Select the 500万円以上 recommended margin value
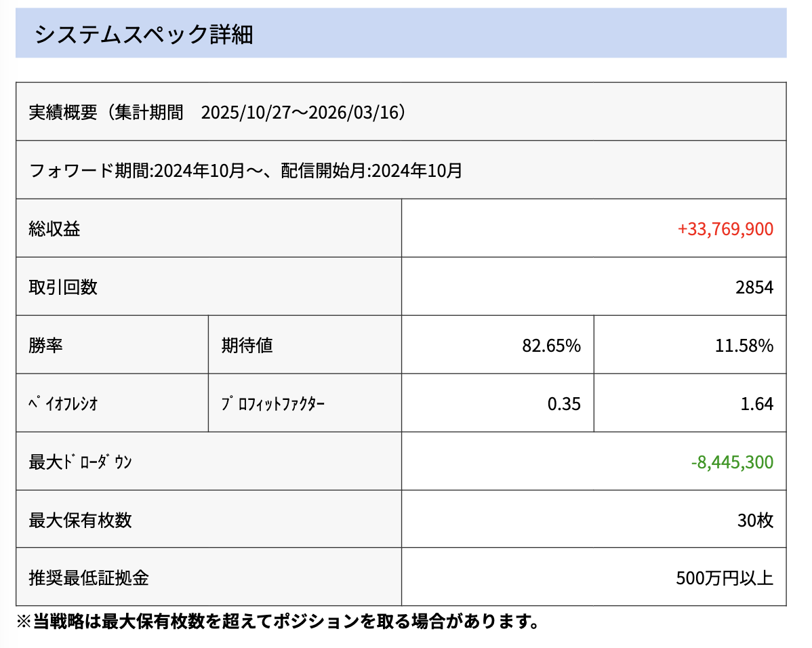Viewport: 812px width, 648px height. [724, 578]
